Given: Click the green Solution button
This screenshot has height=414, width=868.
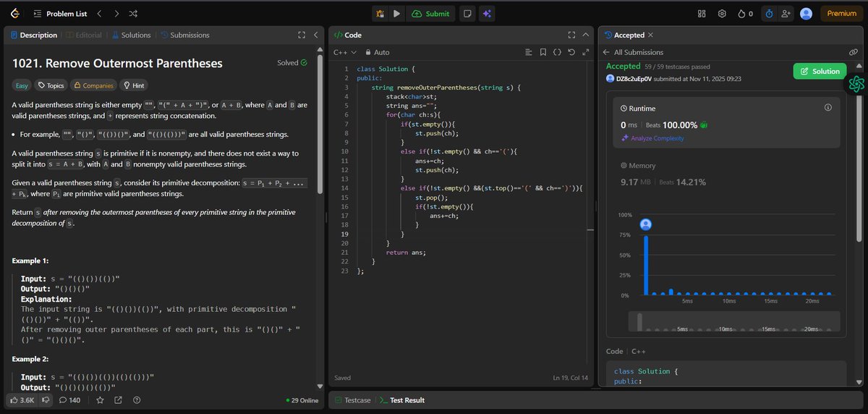Looking at the screenshot, I should 820,71.
